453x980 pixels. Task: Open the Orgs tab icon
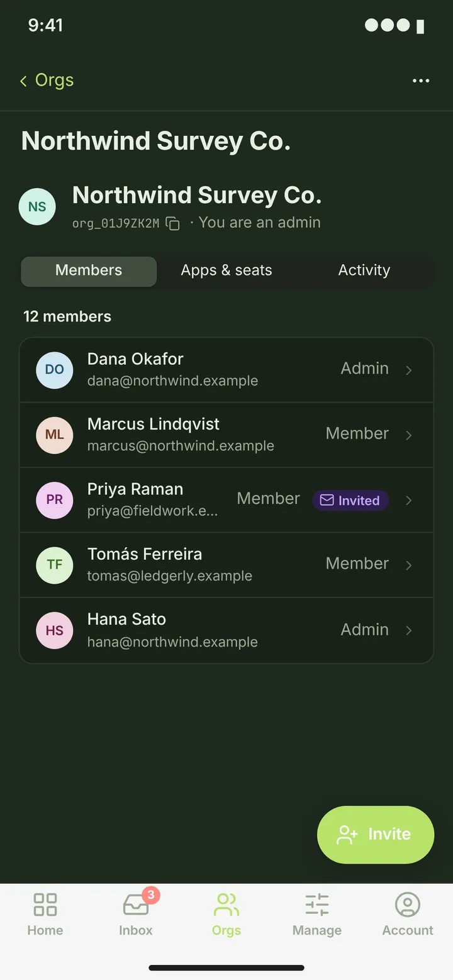click(226, 905)
